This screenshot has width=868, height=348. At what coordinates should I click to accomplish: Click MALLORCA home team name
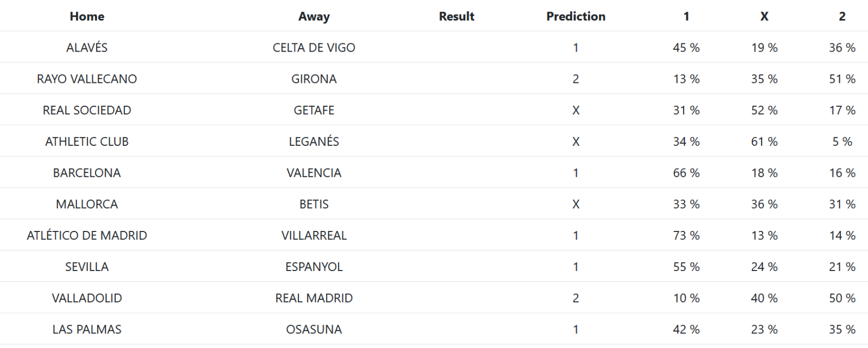coord(87,204)
